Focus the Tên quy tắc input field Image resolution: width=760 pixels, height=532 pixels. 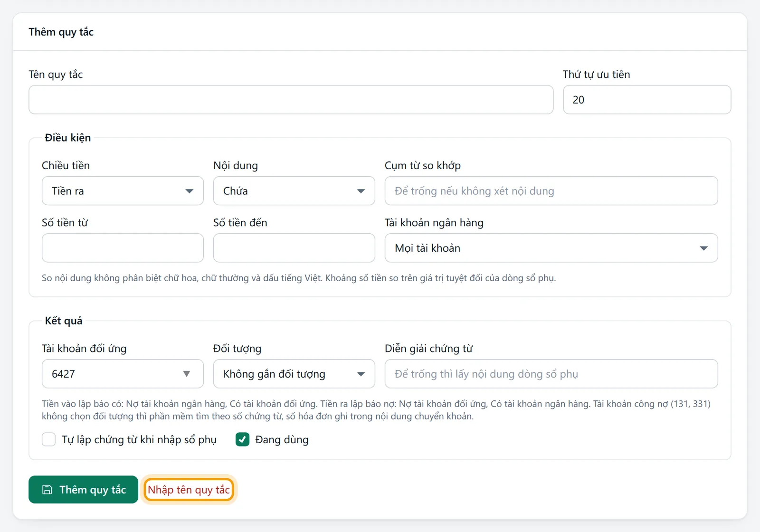click(x=291, y=100)
